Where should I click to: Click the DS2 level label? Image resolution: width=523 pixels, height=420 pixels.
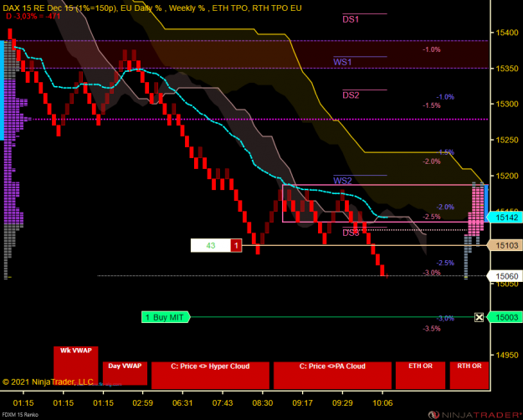point(351,95)
